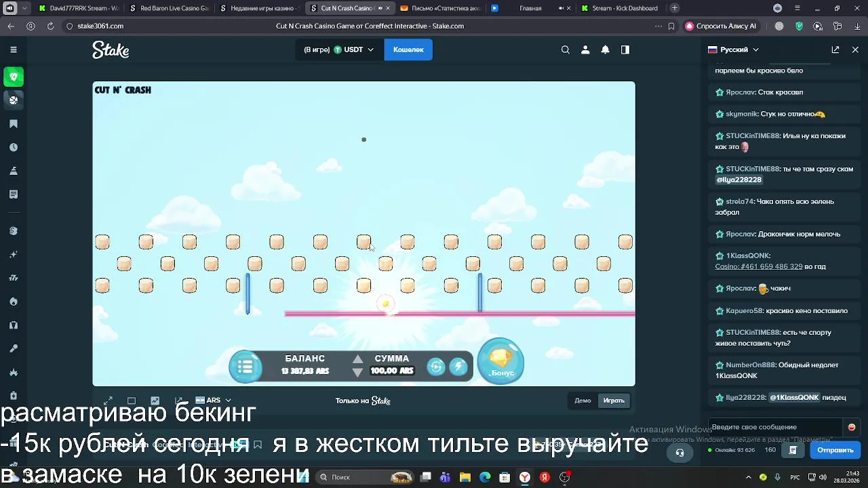This screenshot has height=488, width=868.
Task: Click the @Ilya228228 mention in chat
Action: tap(738, 180)
